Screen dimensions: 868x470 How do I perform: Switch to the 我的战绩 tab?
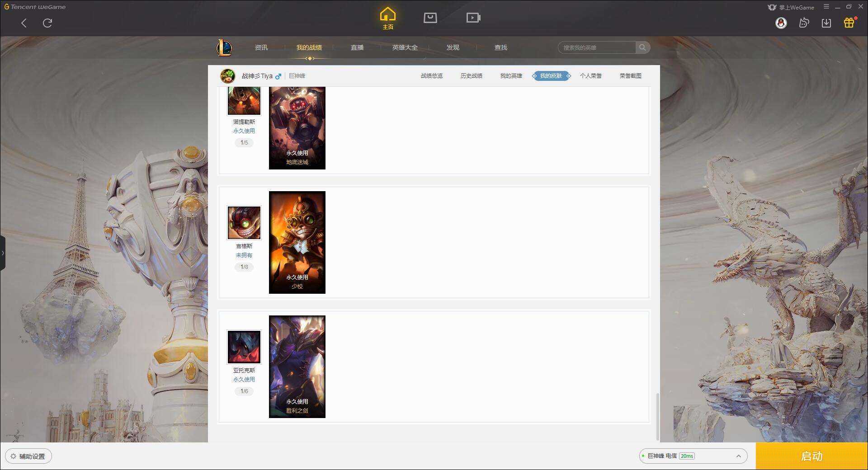click(309, 47)
